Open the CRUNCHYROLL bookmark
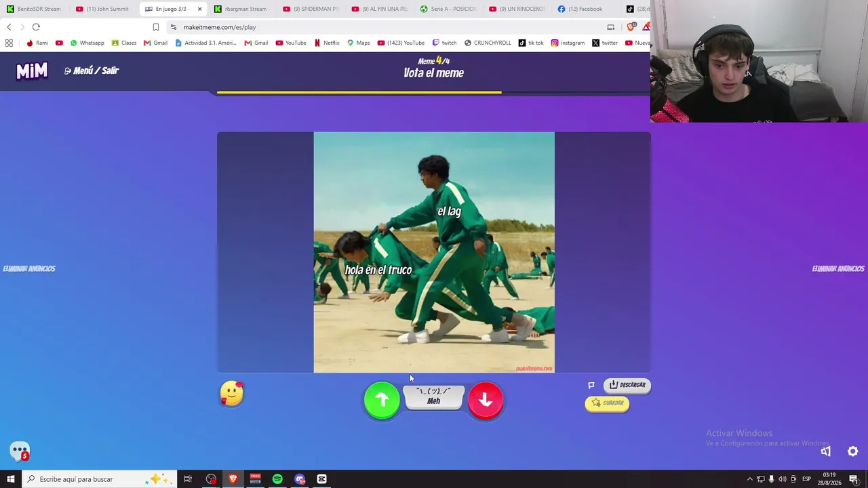Image resolution: width=868 pixels, height=488 pixels. point(488,43)
